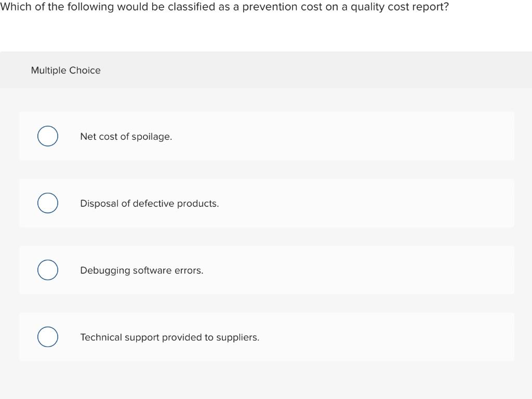Click the 'Debugging software errors.' answer text
The height and width of the screenshot is (399, 532).
click(141, 270)
